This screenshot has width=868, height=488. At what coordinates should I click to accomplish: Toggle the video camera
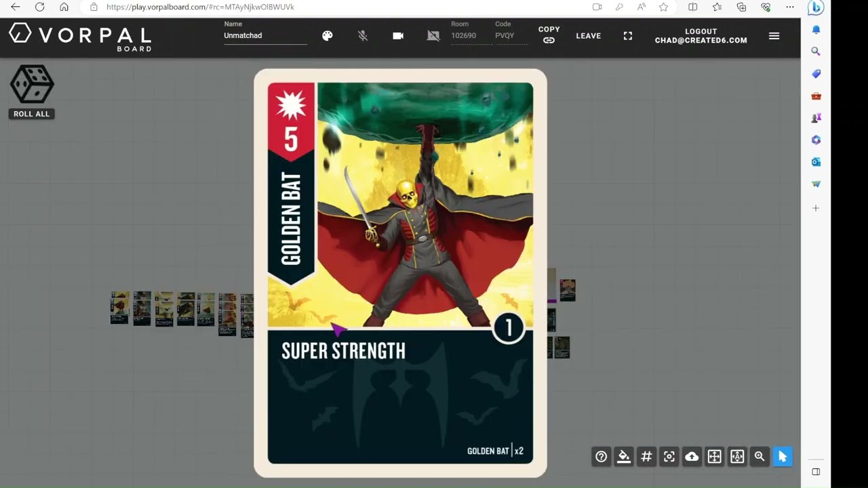click(398, 36)
